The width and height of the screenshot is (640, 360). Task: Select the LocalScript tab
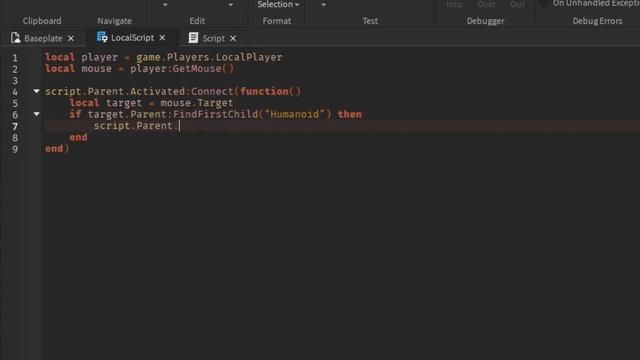tap(132, 38)
